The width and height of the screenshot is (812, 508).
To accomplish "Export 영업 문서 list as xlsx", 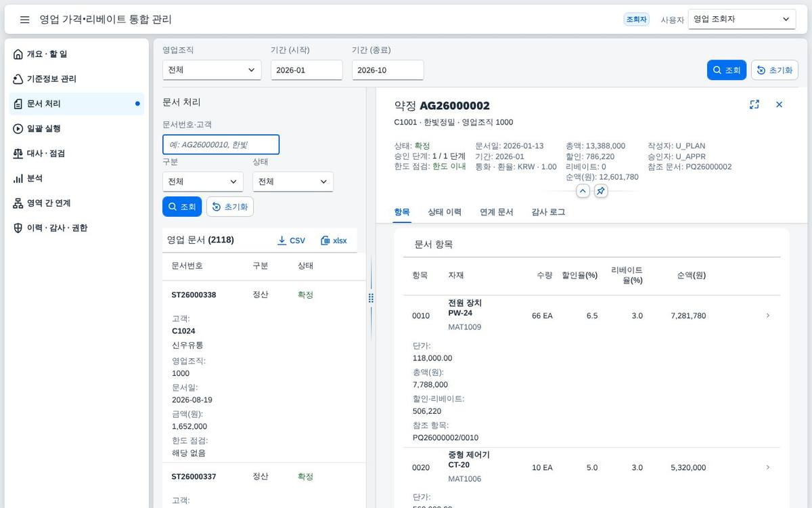I will point(334,240).
